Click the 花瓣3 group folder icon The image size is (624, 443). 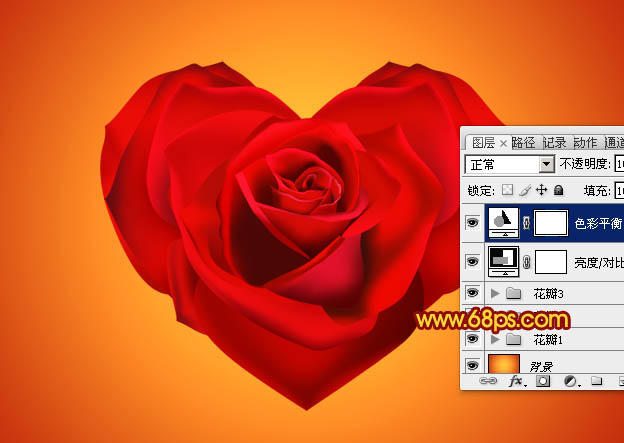(513, 294)
